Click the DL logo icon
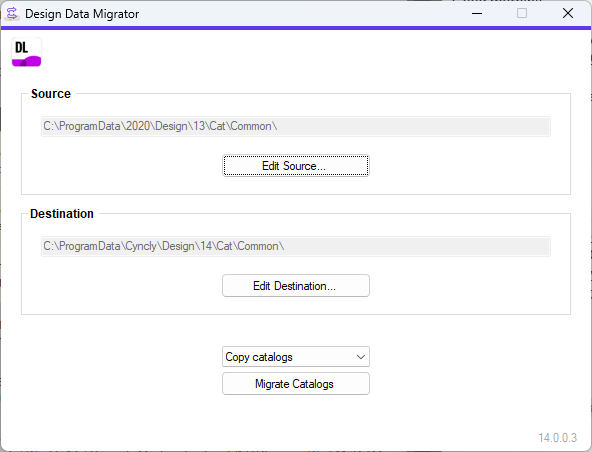 click(26, 52)
